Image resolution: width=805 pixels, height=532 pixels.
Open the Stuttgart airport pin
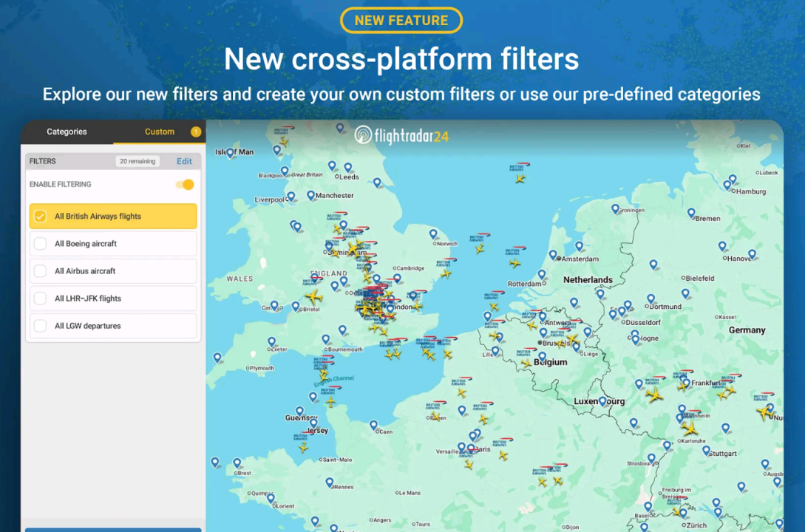coord(707,451)
